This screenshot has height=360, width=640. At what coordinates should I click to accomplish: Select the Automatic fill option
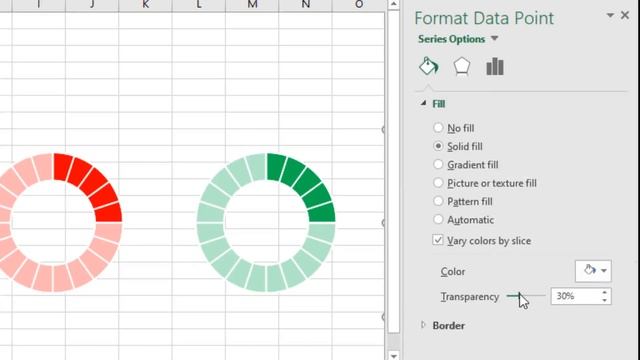438,220
